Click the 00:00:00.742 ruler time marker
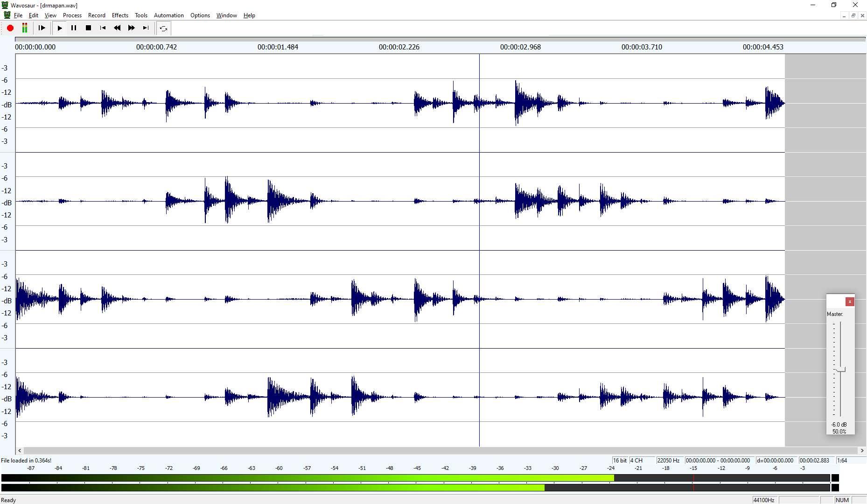The width and height of the screenshot is (867, 504). pyautogui.click(x=156, y=47)
